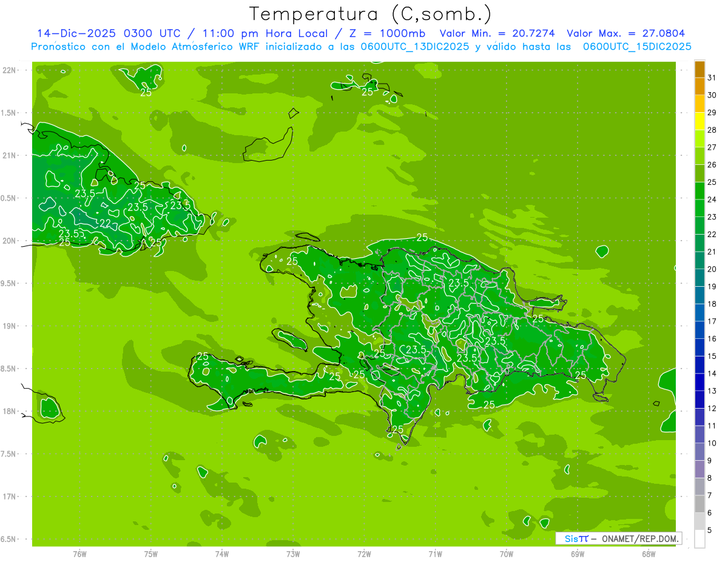Viewport: 728px width, 562px height.
Task: Click the color legend value 18
Action: coord(712,304)
